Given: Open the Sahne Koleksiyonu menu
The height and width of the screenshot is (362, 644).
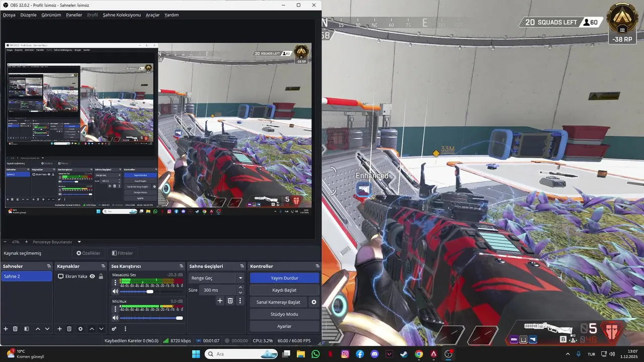Looking at the screenshot, I should click(x=122, y=15).
